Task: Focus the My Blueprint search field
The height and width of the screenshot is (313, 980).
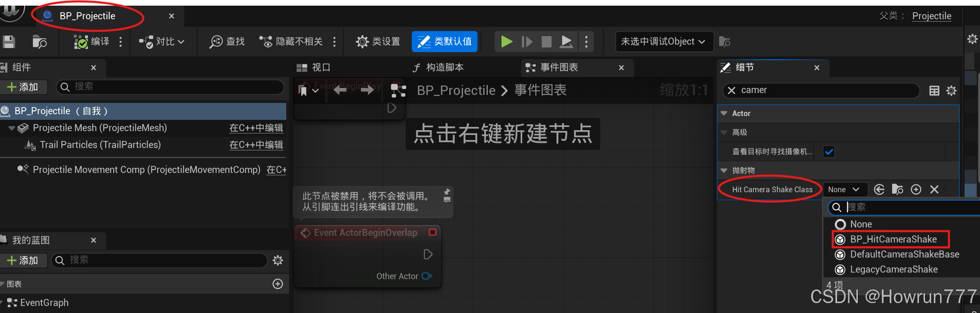Action: click(159, 260)
